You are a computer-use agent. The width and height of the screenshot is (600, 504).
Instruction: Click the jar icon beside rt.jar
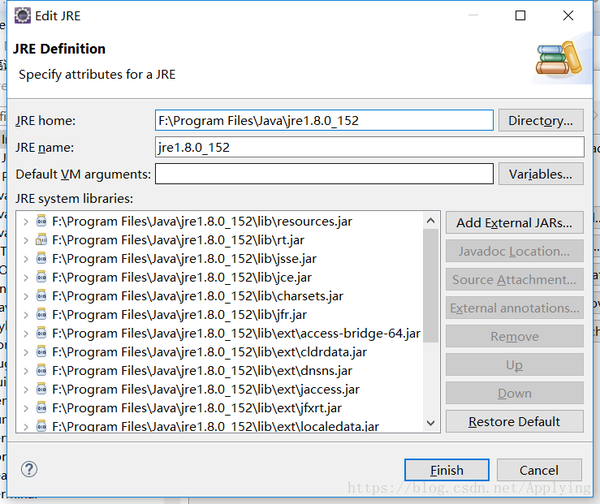[41, 239]
